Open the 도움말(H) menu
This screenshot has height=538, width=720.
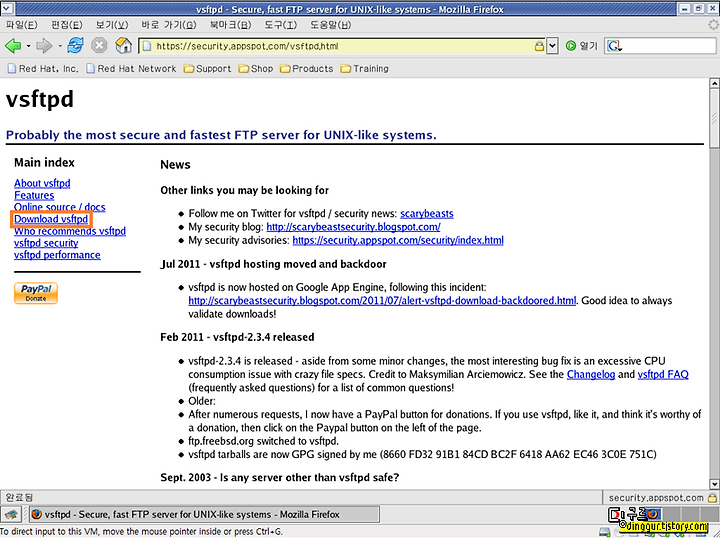[330, 25]
